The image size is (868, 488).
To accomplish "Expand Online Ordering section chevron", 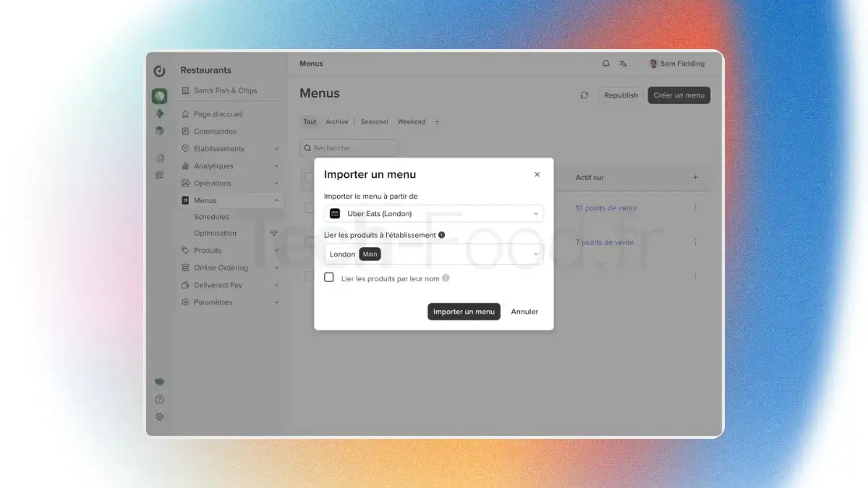I will (276, 268).
